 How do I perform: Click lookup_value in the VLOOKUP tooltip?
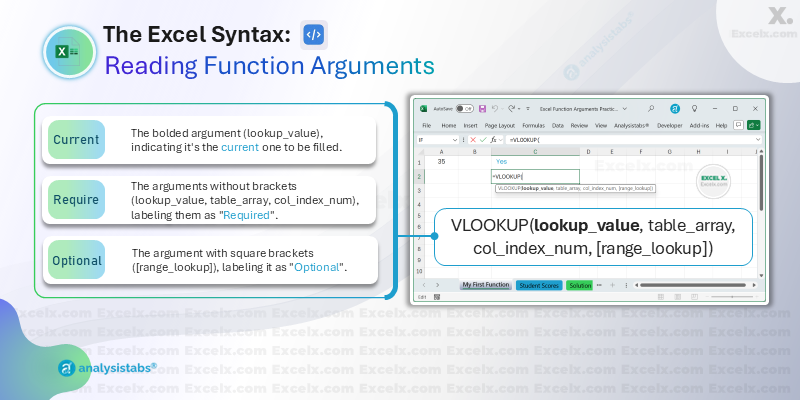[x=537, y=188]
